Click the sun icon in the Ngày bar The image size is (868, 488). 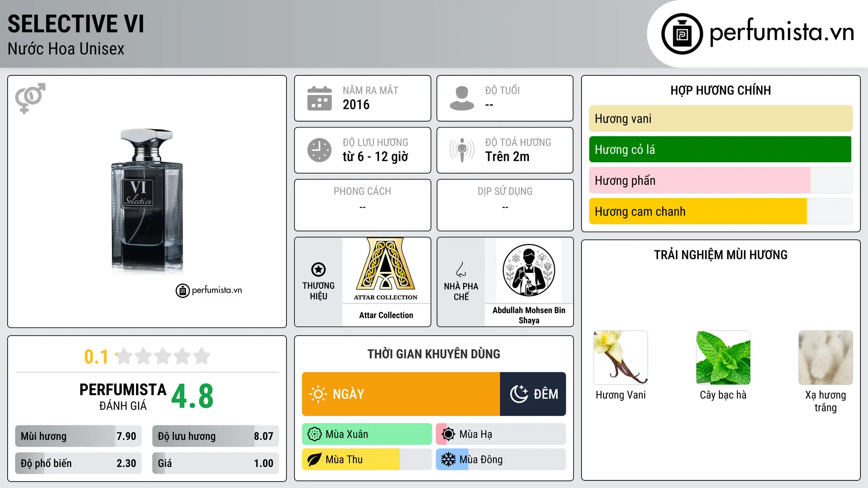(318, 394)
